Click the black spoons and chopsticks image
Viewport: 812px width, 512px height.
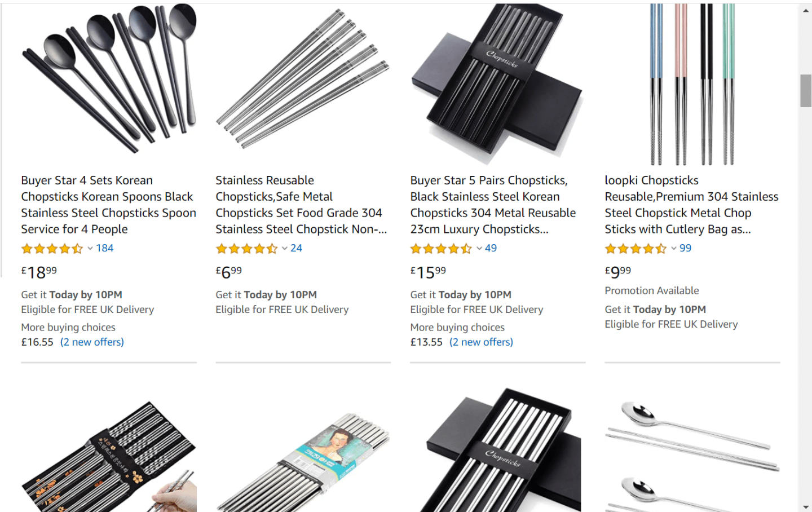pyautogui.click(x=109, y=79)
